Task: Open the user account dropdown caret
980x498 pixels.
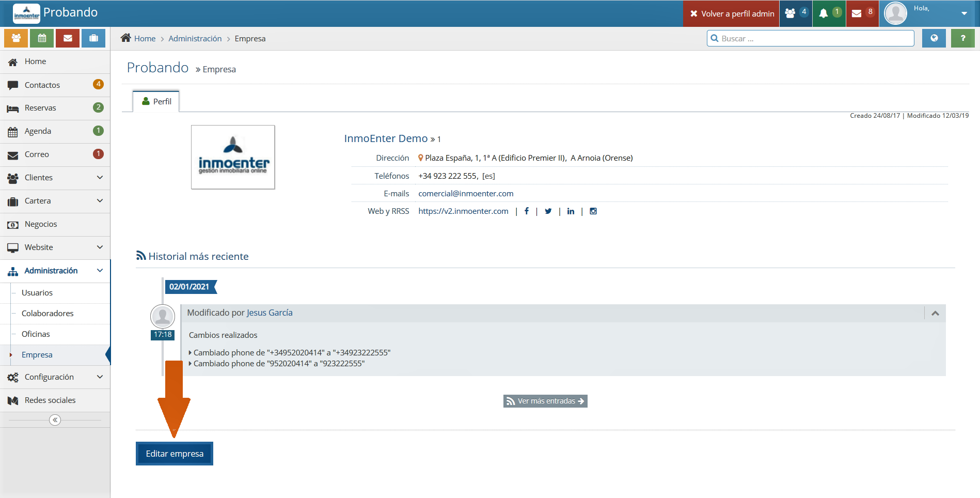Action: (x=964, y=13)
